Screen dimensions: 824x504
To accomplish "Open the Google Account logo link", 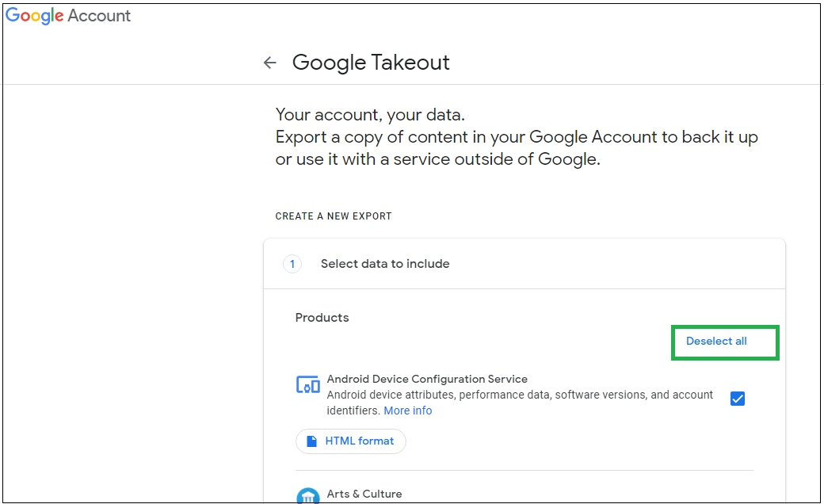I will [68, 16].
